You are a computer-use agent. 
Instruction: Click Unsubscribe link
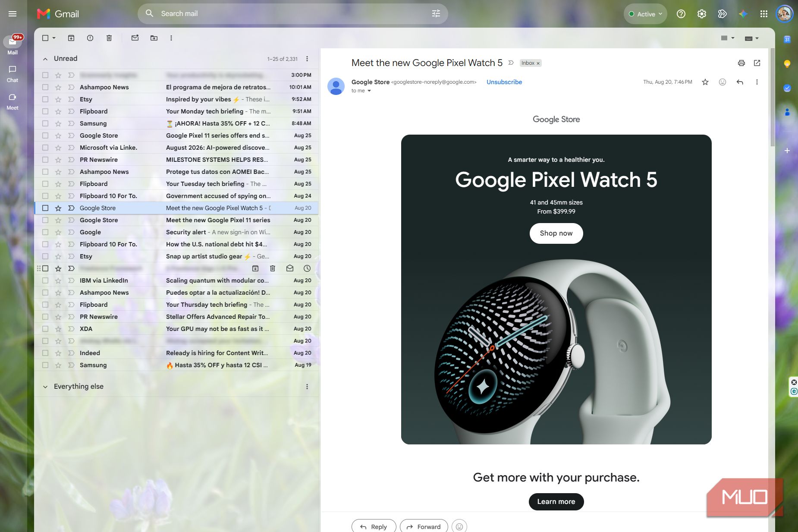coord(504,82)
